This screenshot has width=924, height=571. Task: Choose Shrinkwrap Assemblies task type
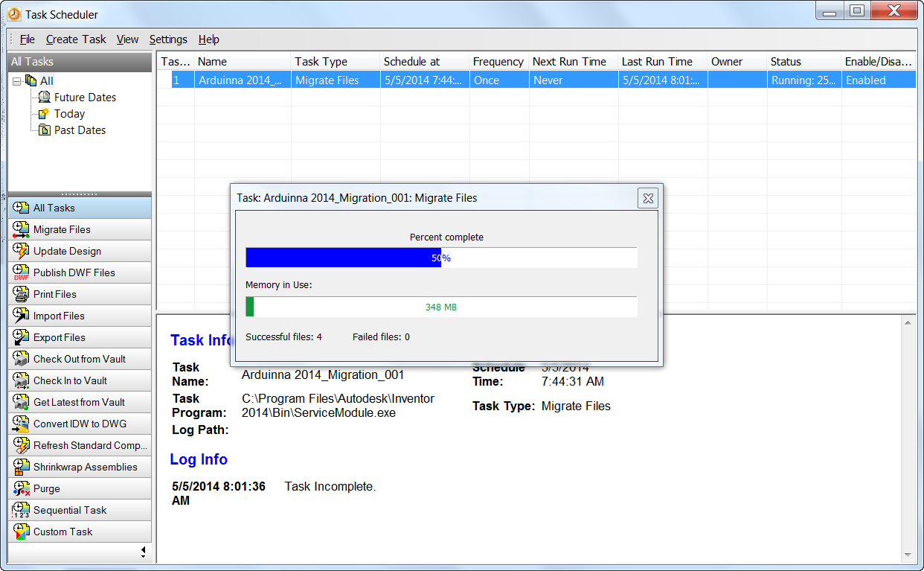pyautogui.click(x=80, y=467)
